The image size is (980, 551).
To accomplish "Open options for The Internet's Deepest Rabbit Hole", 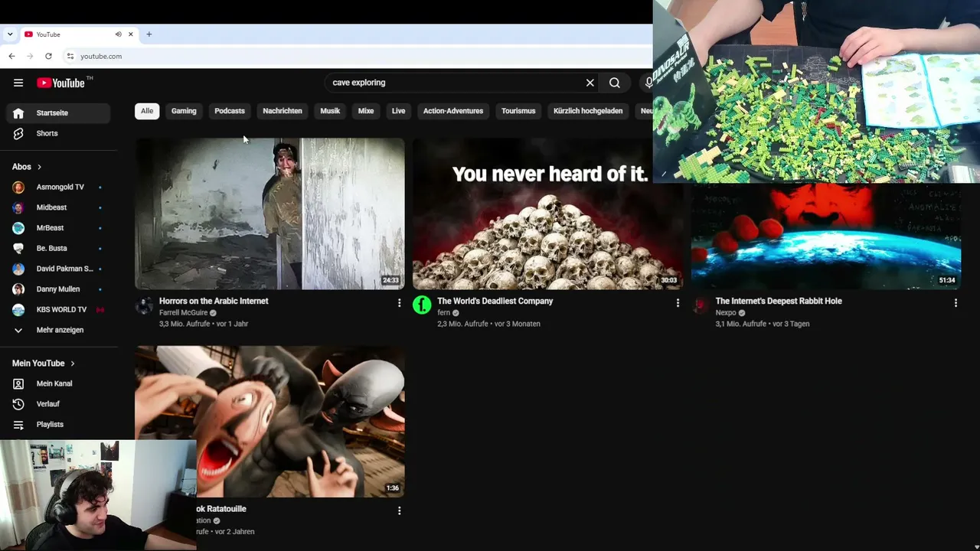I will click(955, 303).
